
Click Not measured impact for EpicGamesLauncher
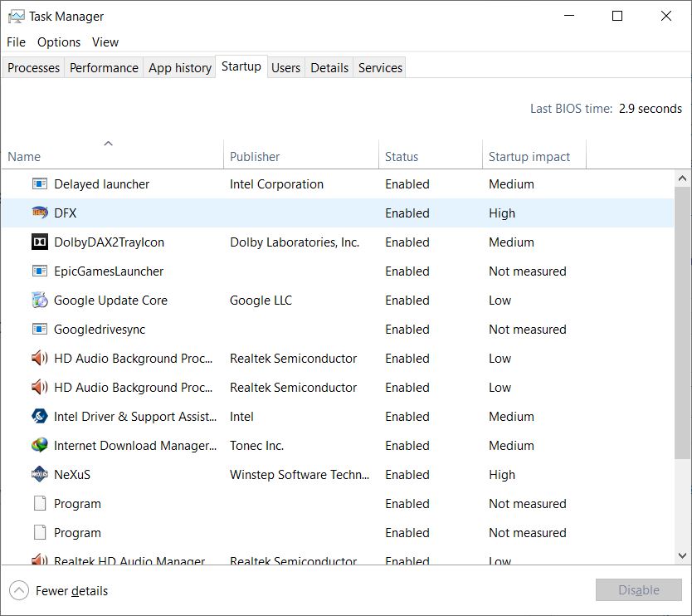coord(528,271)
